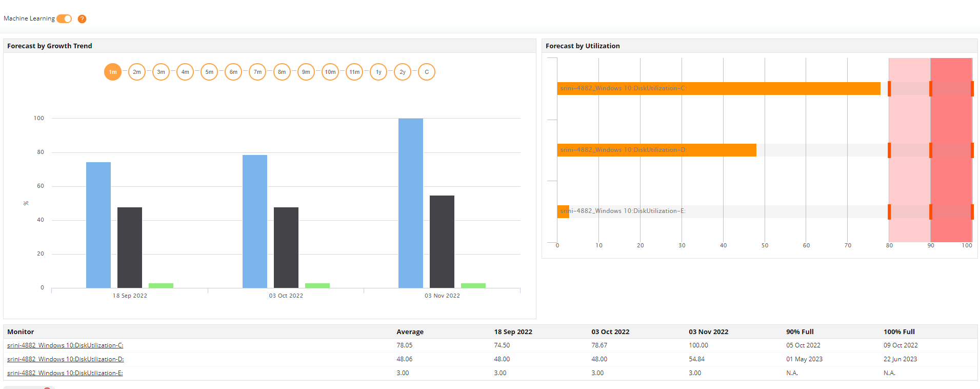Select the 1m forecast period

coord(113,72)
